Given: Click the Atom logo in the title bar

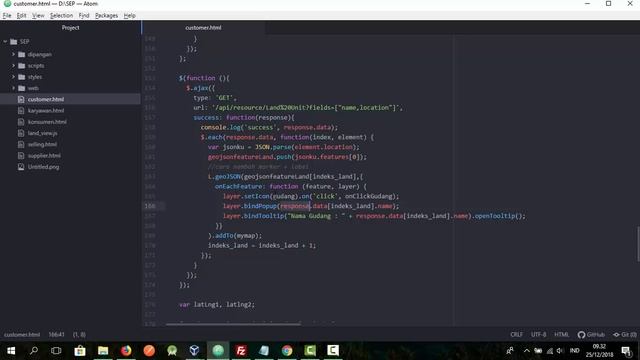Looking at the screenshot, I should pos(7,4).
